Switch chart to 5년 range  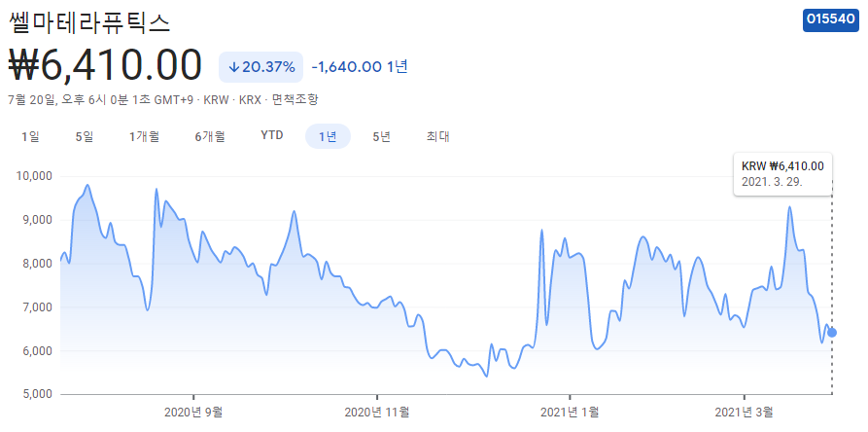[381, 137]
